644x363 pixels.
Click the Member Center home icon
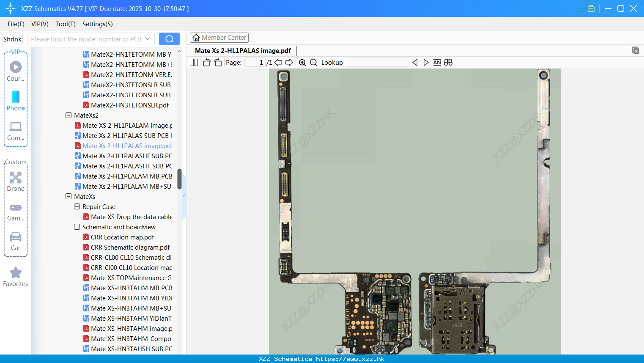[196, 38]
